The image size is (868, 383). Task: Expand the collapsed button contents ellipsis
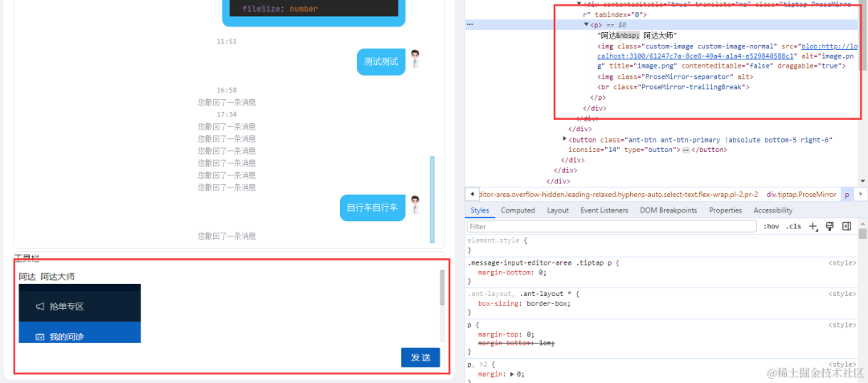pyautogui.click(x=686, y=150)
